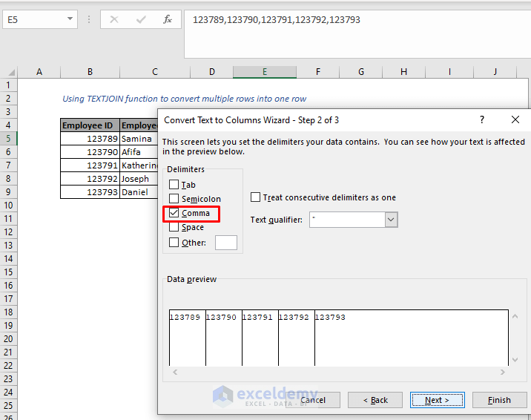The image size is (531, 420).
Task: Click the TEXTJOIN title text cell
Action: [184, 99]
